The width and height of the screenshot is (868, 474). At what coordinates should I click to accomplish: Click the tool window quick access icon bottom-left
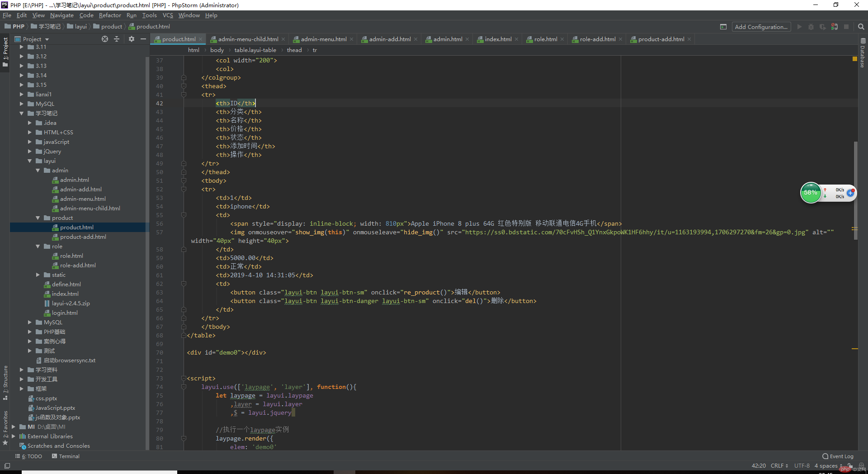(7, 466)
